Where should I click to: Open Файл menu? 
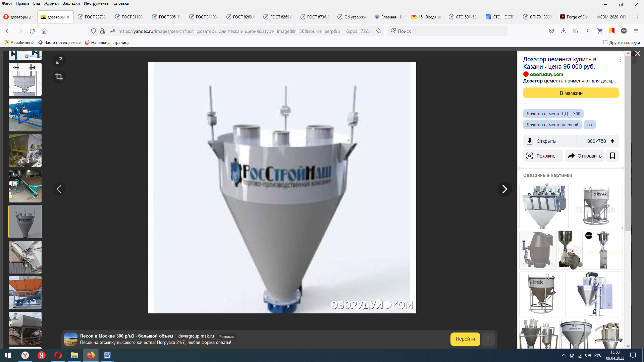[7, 3]
